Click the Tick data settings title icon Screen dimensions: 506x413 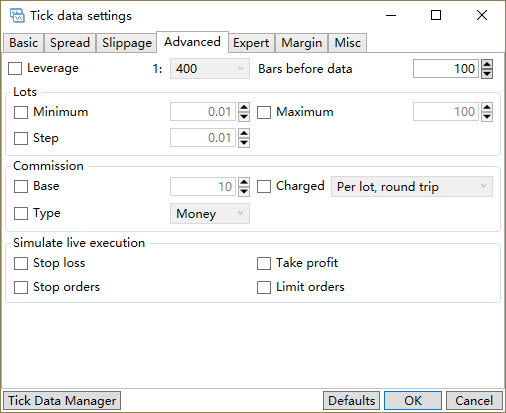tap(17, 16)
